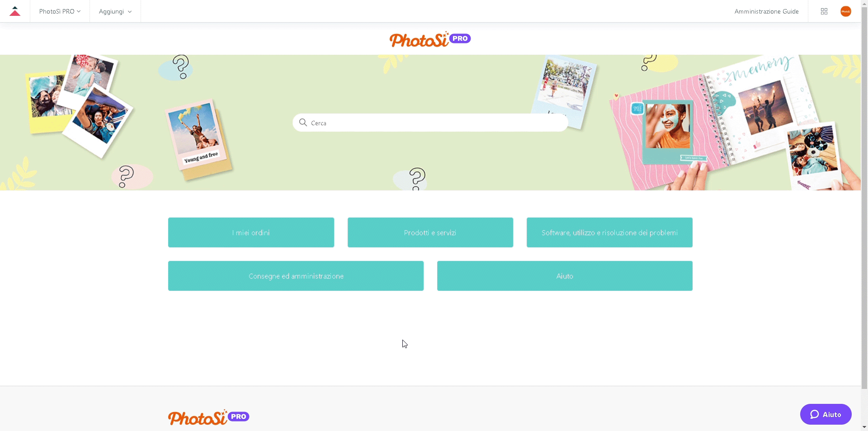Expand the PhotoSi PRO dropdown
The height and width of the screenshot is (431, 868).
(x=60, y=11)
